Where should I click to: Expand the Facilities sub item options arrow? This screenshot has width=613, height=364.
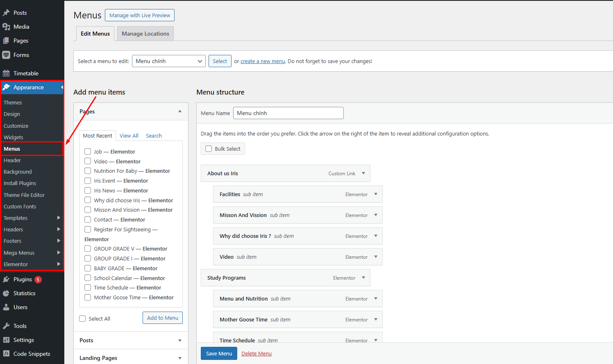click(376, 194)
